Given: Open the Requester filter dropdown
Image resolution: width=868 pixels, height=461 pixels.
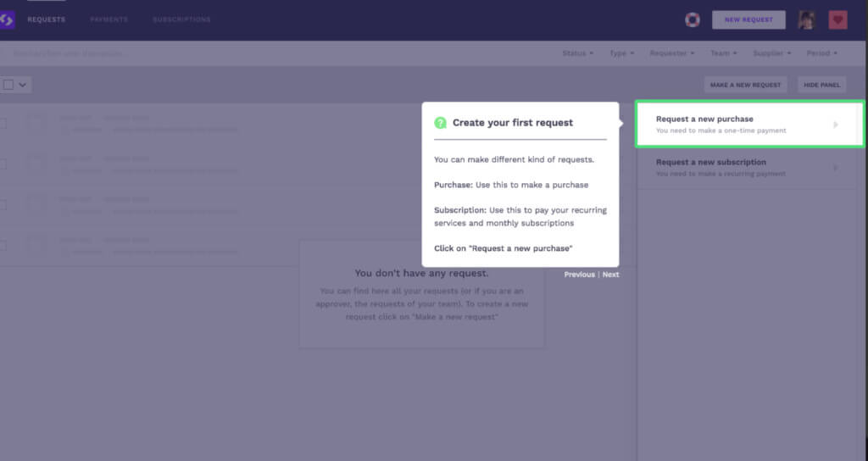Looking at the screenshot, I should coord(671,53).
